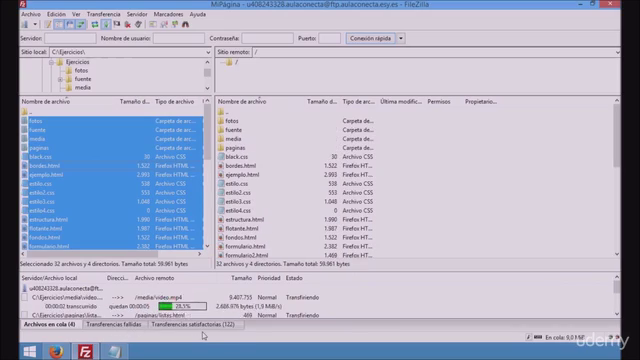This screenshot has width=640, height=360.
Task: Open the Windows Start button
Action: [29, 351]
